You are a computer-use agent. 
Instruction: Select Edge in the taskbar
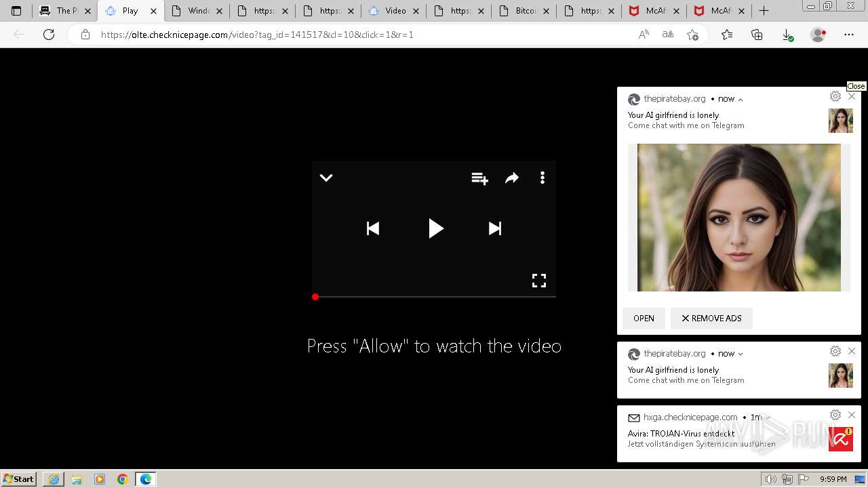(146, 479)
